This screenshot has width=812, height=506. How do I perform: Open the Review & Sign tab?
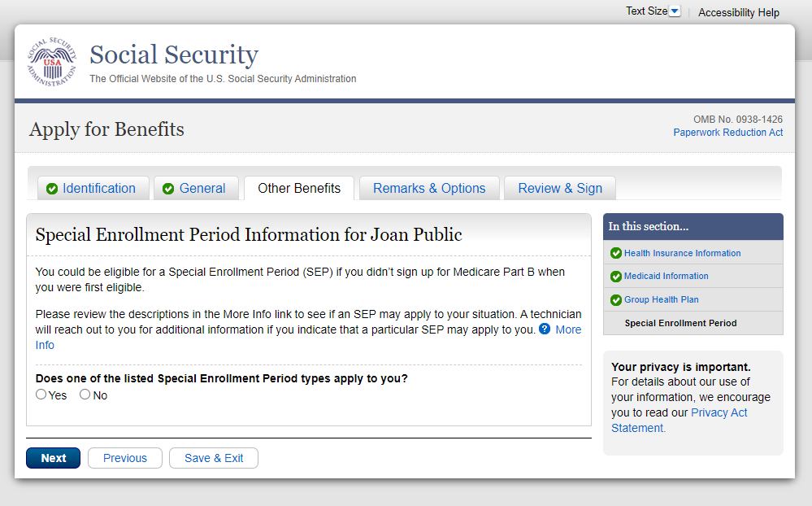click(560, 189)
